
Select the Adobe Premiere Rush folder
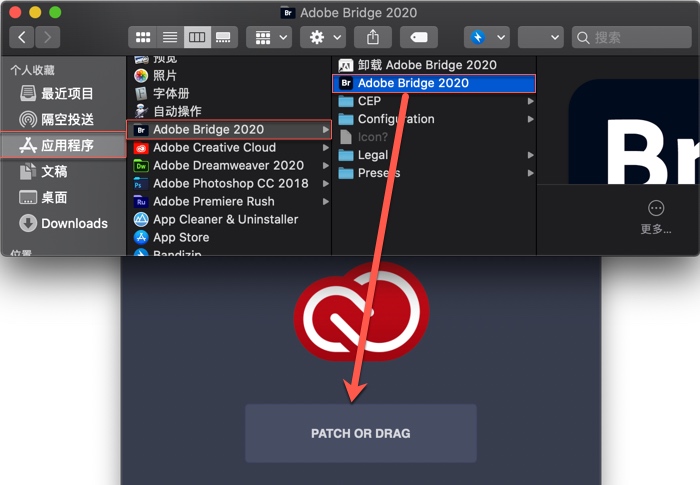click(229, 201)
